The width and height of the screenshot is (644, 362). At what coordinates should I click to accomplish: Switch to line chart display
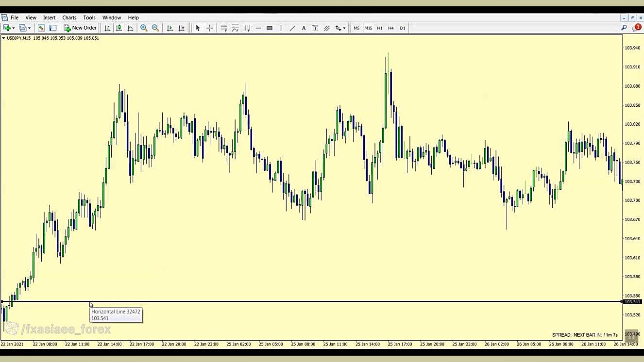click(x=130, y=28)
